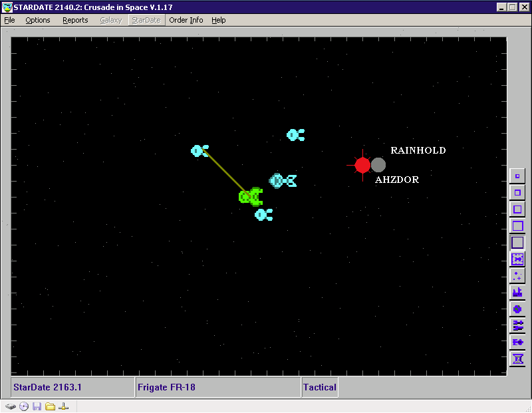The image size is (532, 413).
Task: Open the Options menu
Action: tap(38, 20)
